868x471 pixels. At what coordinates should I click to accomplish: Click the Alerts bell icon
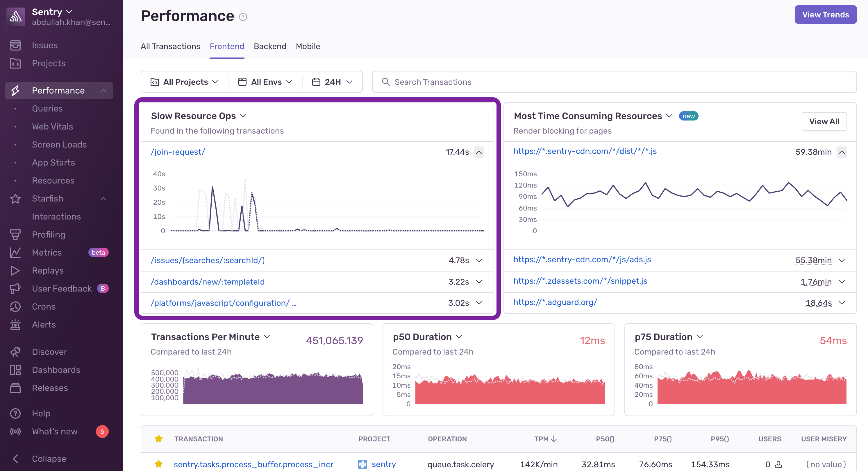pyautogui.click(x=15, y=324)
